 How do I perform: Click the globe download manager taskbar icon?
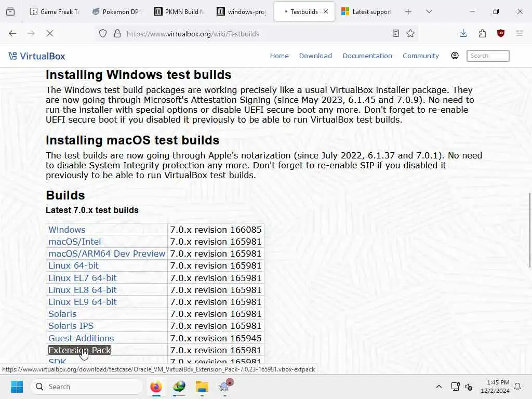(179, 387)
